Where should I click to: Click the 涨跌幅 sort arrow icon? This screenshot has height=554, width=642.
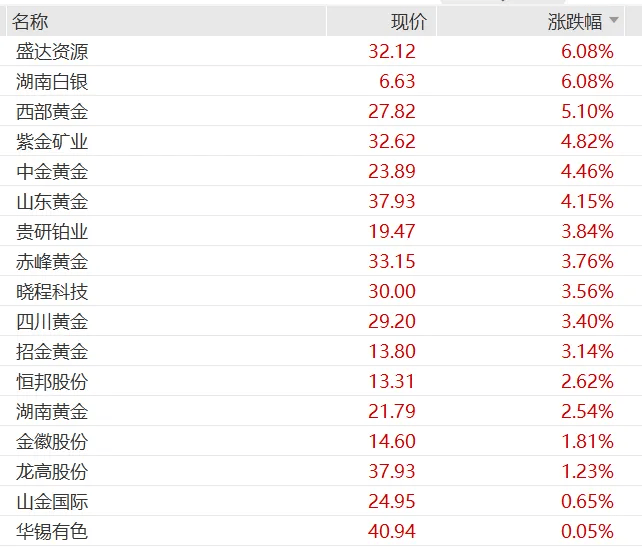pos(614,21)
